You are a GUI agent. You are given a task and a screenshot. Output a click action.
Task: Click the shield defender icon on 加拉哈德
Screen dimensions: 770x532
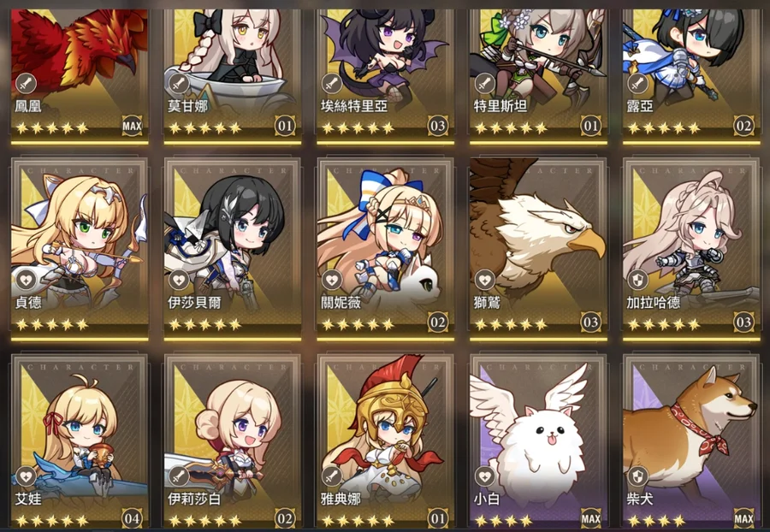click(637, 281)
